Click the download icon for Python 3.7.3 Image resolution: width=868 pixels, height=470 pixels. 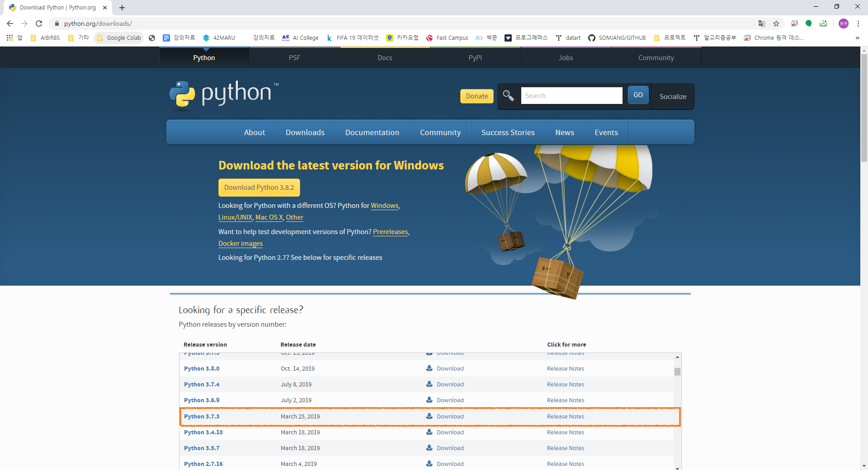(x=429, y=416)
